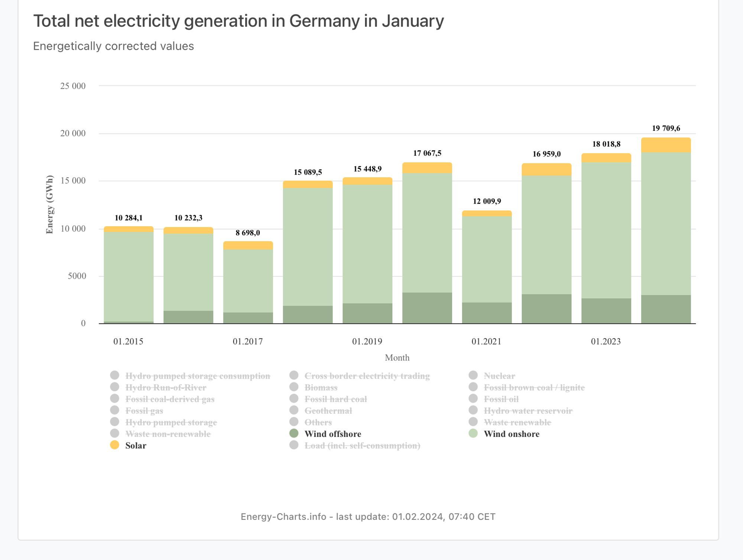Click the Waste renewable legend circle
743x560 pixels.
click(473, 422)
